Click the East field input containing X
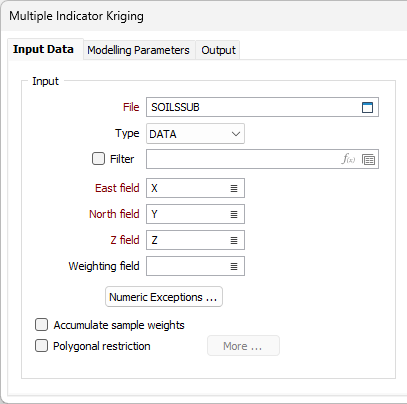407x404 pixels. (x=188, y=188)
